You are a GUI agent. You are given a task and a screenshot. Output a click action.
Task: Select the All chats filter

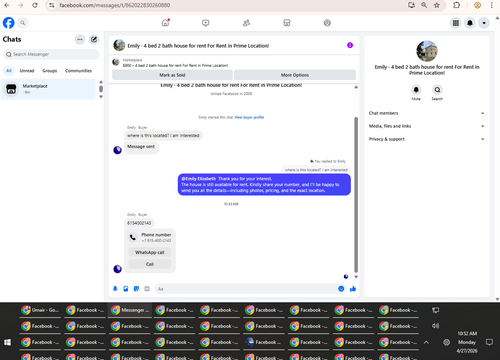point(9,71)
